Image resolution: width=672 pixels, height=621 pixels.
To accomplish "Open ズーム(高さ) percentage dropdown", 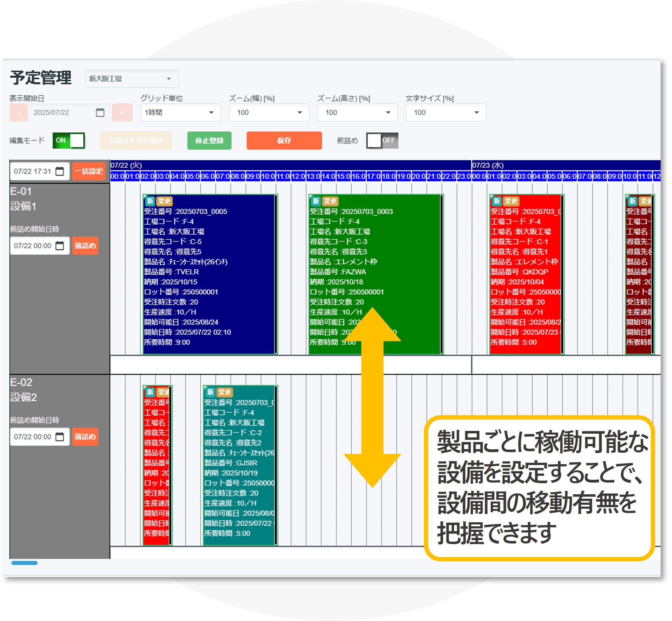I will 357,112.
